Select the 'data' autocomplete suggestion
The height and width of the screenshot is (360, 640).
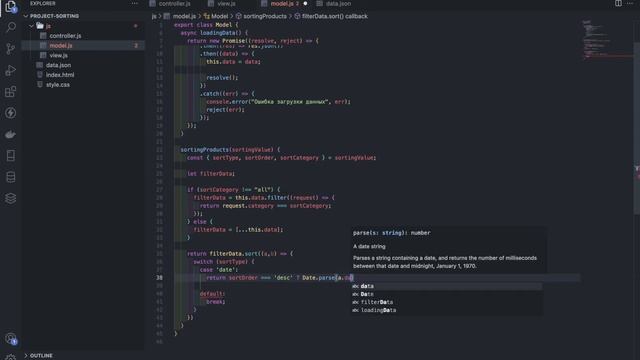coord(447,286)
